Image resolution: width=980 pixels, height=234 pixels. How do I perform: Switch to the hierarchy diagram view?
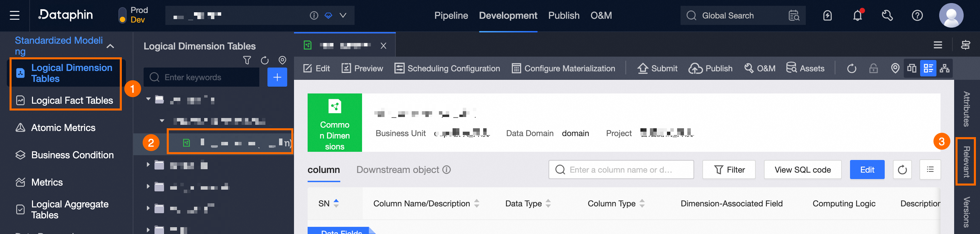[945, 68]
